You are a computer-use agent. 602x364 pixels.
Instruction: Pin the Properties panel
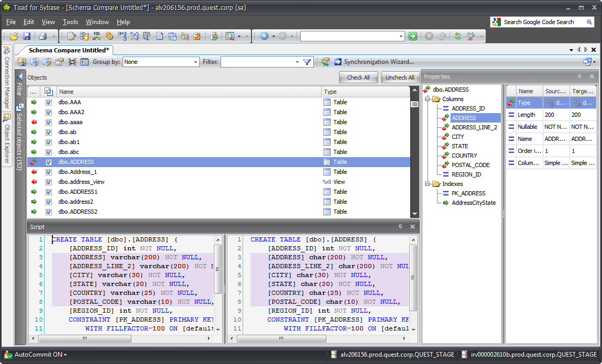579,76
